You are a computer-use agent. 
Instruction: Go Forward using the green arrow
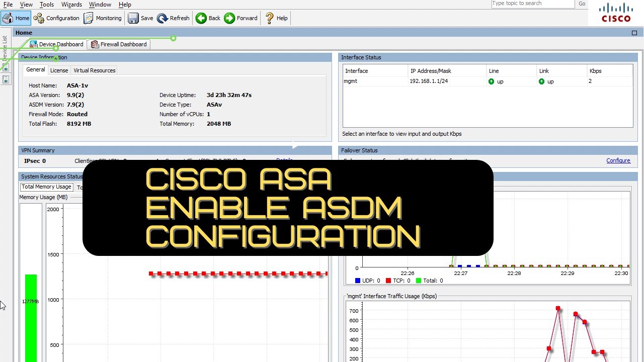(240, 18)
